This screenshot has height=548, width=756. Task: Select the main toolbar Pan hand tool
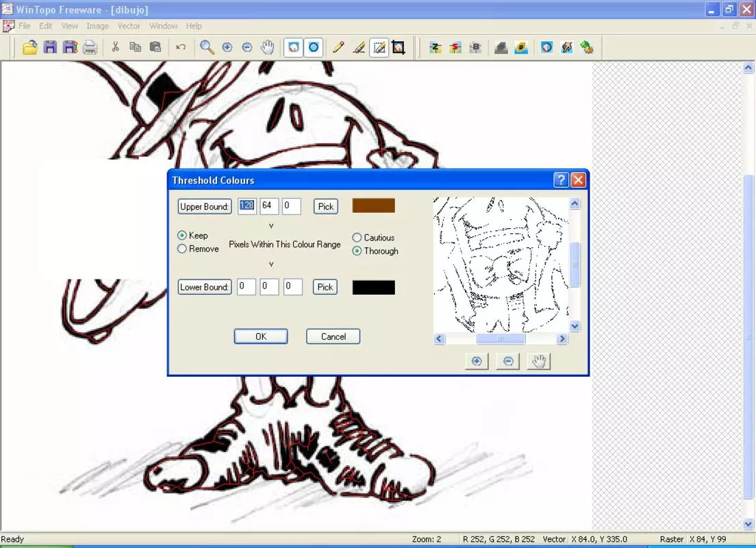point(267,47)
